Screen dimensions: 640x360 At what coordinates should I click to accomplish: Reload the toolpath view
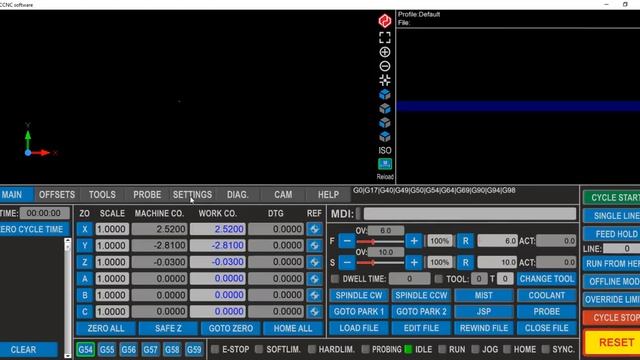384,164
